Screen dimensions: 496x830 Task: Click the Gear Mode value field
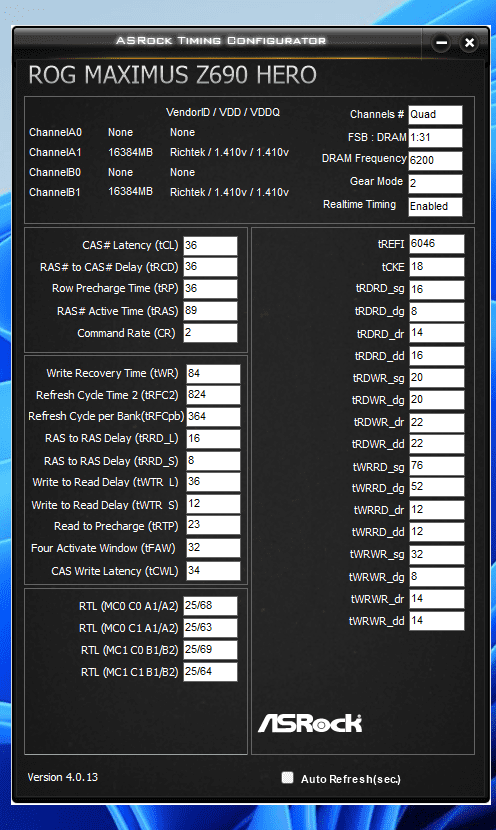pyautogui.click(x=435, y=184)
